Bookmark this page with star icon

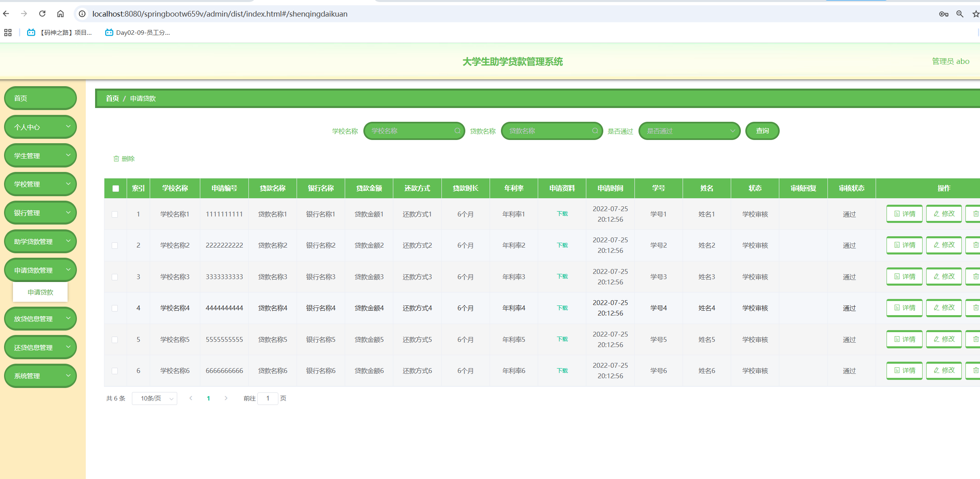pos(976,14)
